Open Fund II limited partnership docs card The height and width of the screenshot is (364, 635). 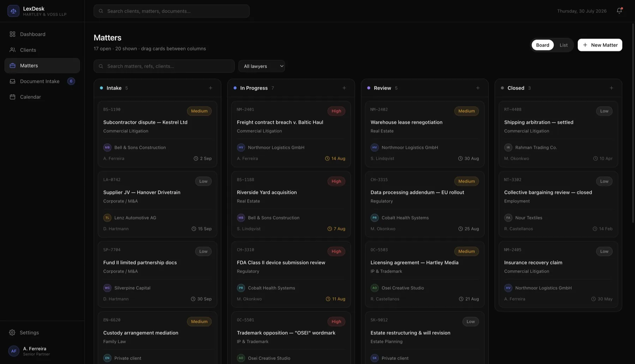[x=157, y=274]
